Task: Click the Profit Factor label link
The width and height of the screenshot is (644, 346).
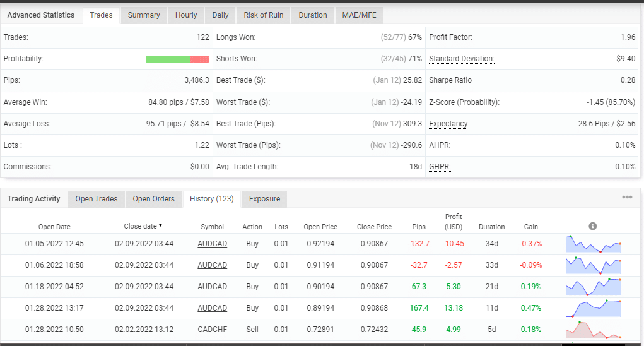Action: 450,37
